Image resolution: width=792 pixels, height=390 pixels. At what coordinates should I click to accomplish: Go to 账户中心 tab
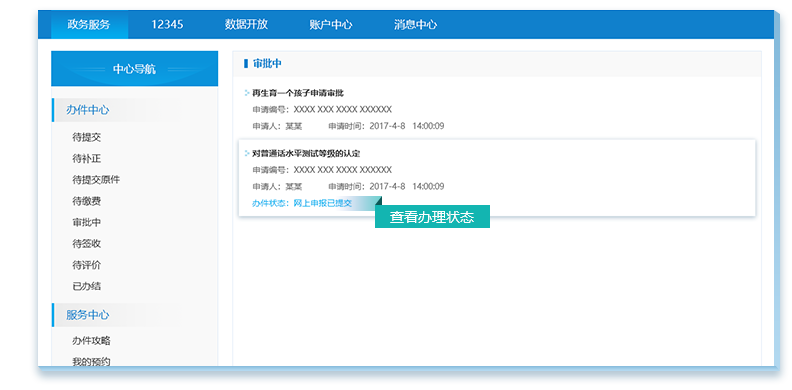pyautogui.click(x=331, y=24)
